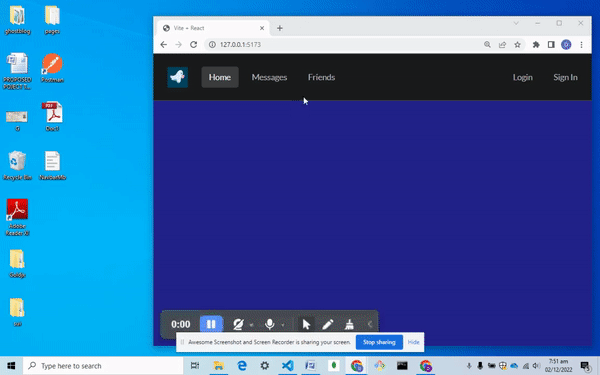The width and height of the screenshot is (600, 375).
Task: Clear annotations with the broom icon
Action: [x=349, y=324]
